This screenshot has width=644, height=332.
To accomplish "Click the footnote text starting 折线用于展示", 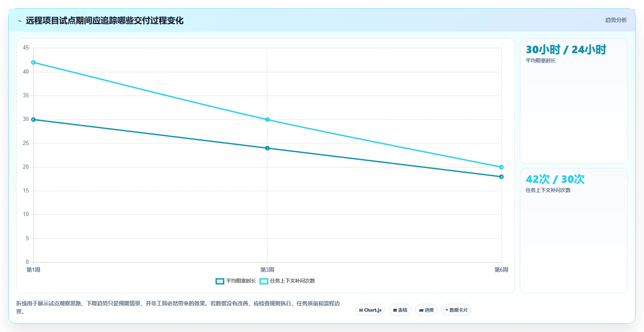I will [x=178, y=307].
